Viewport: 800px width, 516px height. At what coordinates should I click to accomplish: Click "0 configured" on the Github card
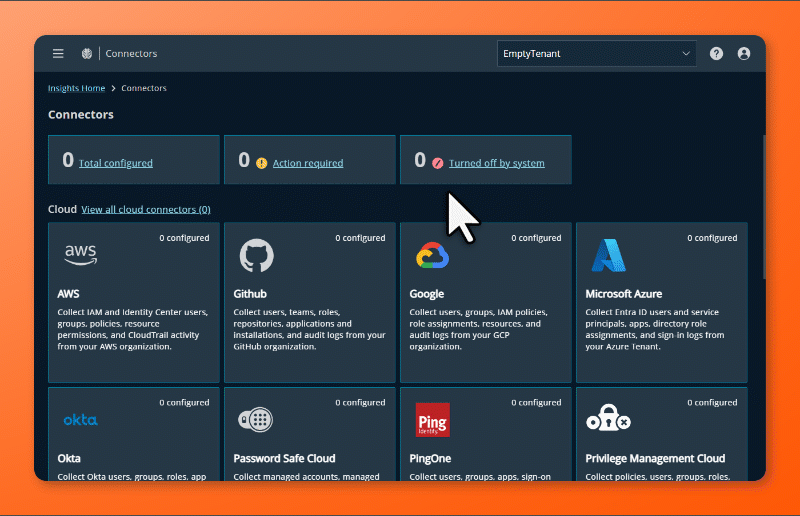360,238
